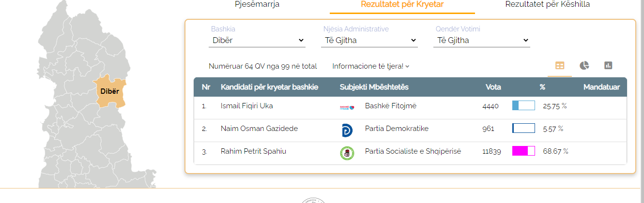Open the Qendër Votimi dropdown
This screenshot has width=644, height=203.
click(482, 41)
